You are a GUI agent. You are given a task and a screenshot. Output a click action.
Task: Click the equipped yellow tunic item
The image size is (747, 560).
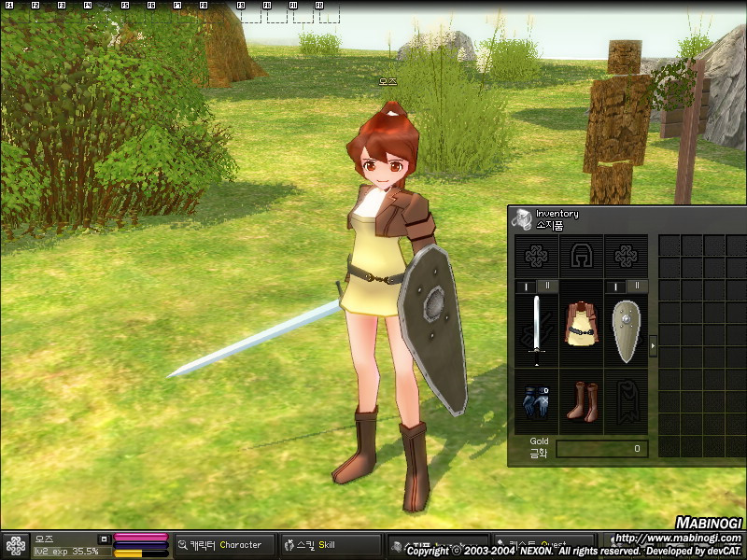pos(581,323)
